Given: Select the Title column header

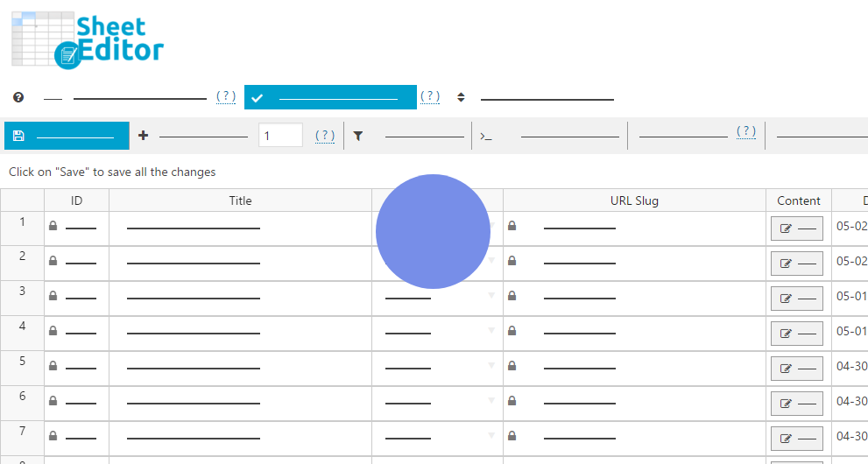Looking at the screenshot, I should (240, 200).
